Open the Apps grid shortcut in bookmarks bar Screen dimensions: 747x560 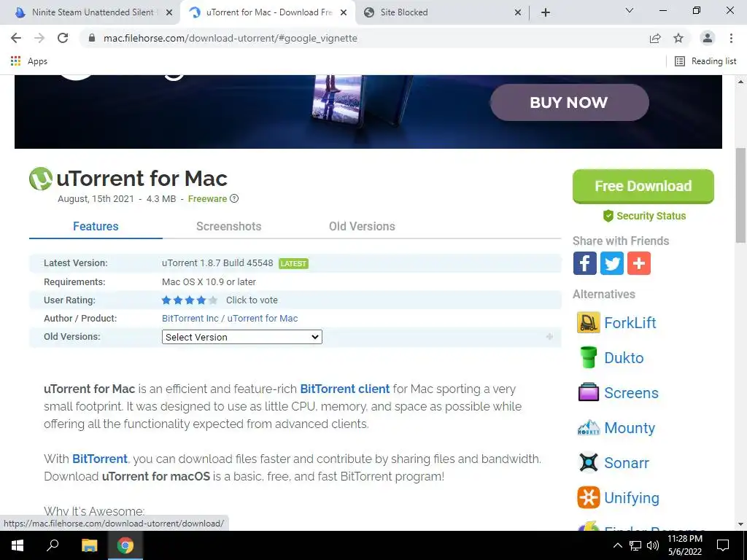click(x=28, y=61)
